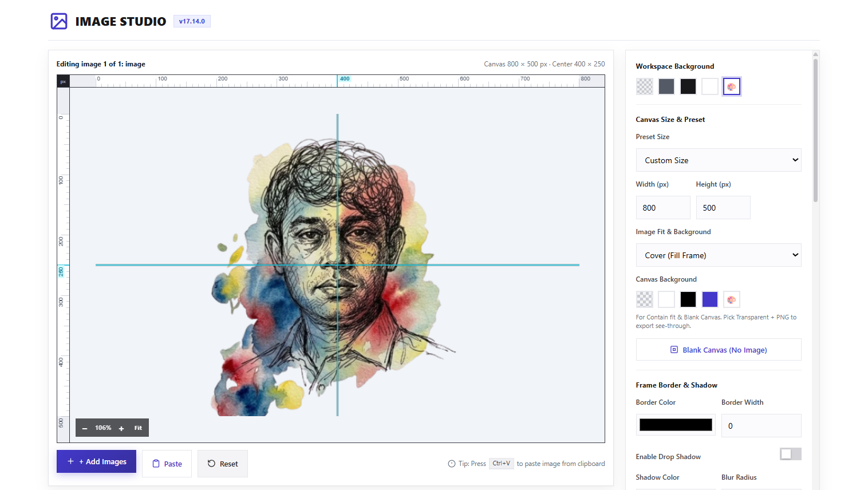The height and width of the screenshot is (490, 868).
Task: Choose blue canvas background swatch
Action: (x=710, y=299)
